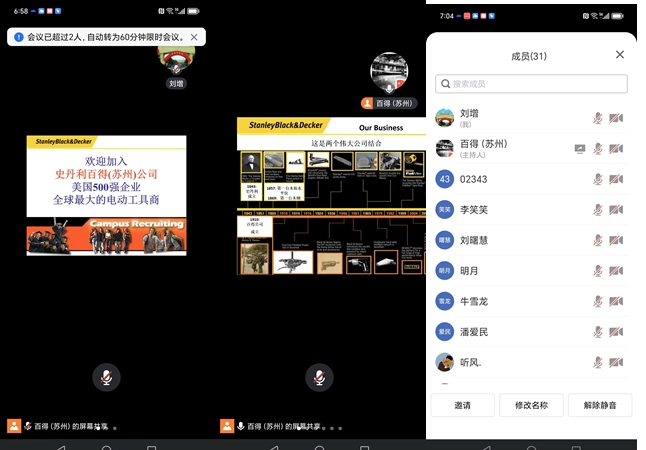Tap the camera icon for 潘爱民
Screen dimensions: 646x450
point(616,332)
